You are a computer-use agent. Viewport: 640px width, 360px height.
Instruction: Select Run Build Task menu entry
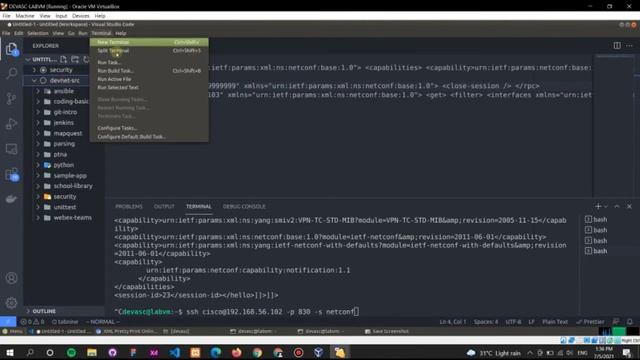(149, 71)
